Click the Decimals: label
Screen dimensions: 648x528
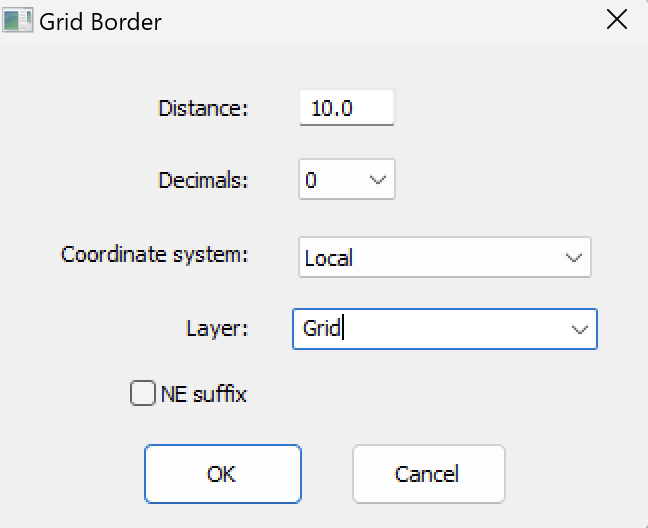coord(203,180)
